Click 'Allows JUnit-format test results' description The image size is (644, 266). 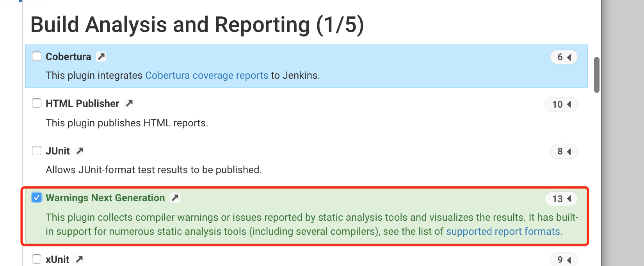pyautogui.click(x=154, y=170)
